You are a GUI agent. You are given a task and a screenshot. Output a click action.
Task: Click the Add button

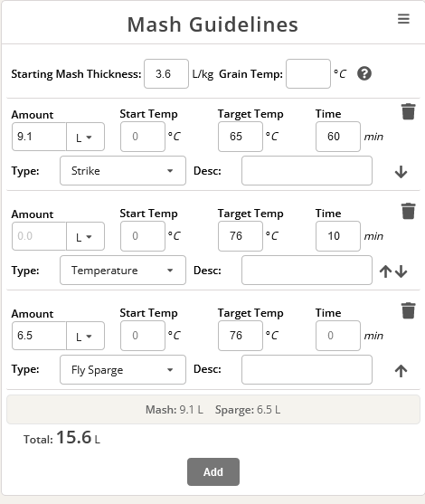(x=213, y=471)
